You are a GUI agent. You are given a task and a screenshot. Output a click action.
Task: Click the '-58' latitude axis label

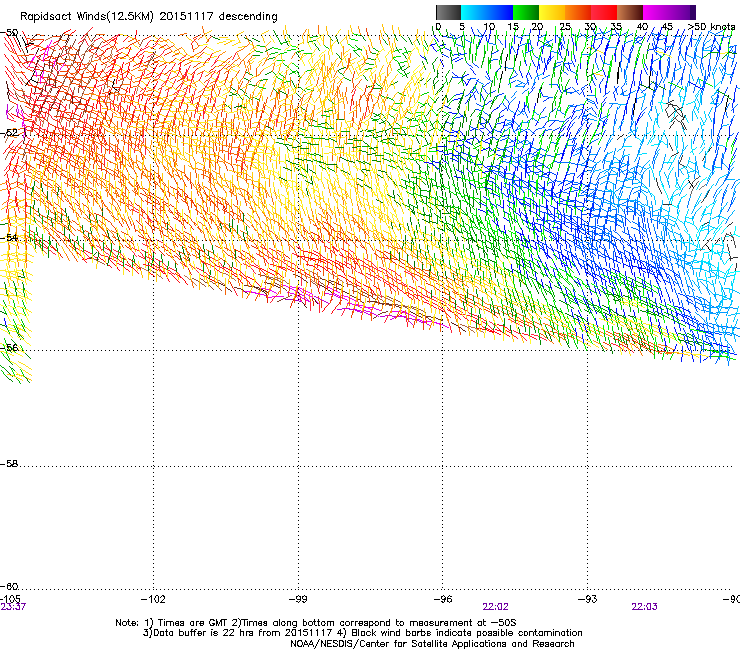click(x=9, y=464)
